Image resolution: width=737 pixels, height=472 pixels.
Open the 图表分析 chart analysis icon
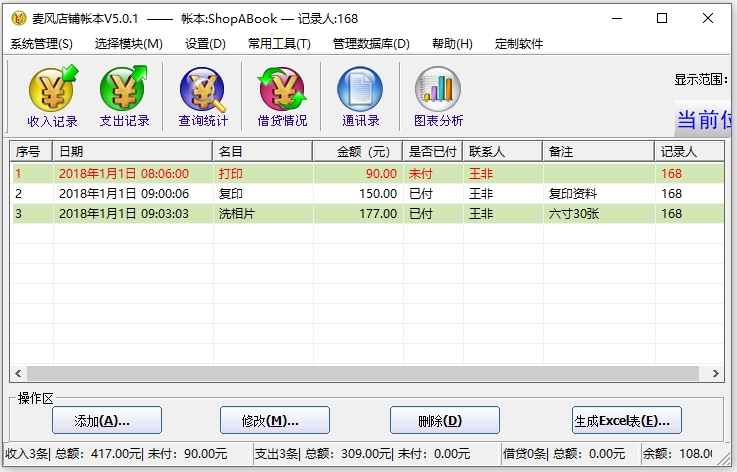(x=438, y=96)
